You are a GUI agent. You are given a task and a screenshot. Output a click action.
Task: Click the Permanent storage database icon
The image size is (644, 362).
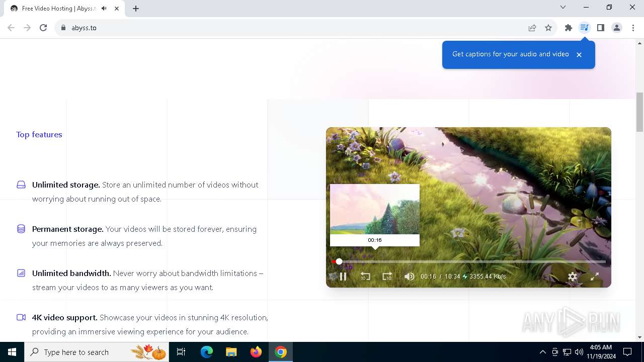(x=21, y=229)
